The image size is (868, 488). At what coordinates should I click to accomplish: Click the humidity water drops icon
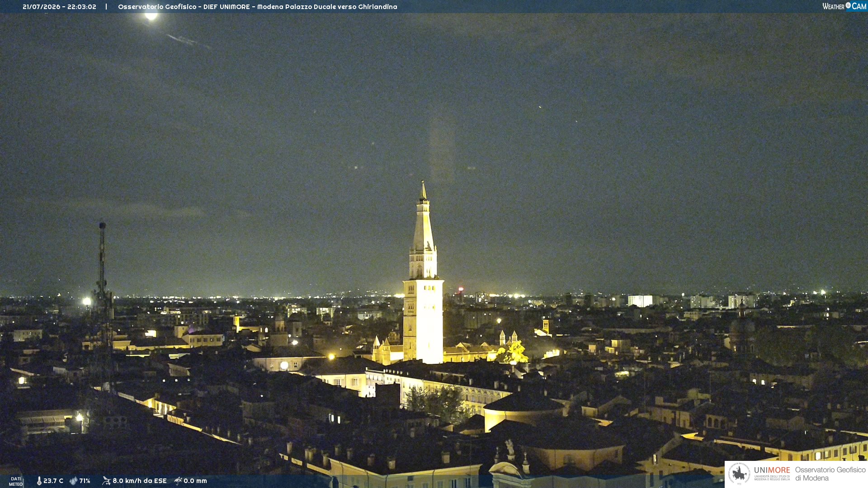coord(73,481)
